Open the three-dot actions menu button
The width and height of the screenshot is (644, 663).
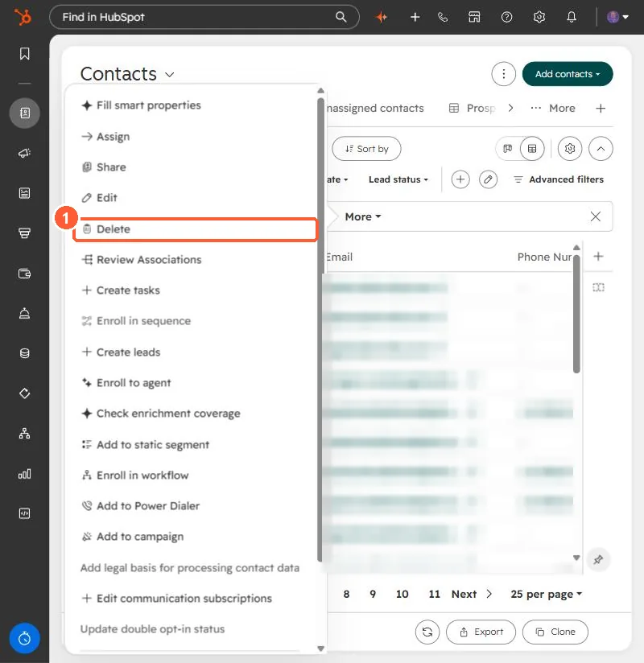click(x=503, y=74)
